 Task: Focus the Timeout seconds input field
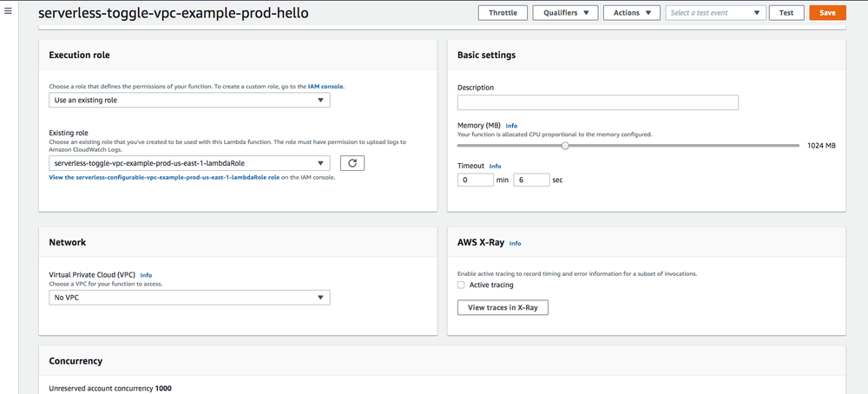click(531, 180)
